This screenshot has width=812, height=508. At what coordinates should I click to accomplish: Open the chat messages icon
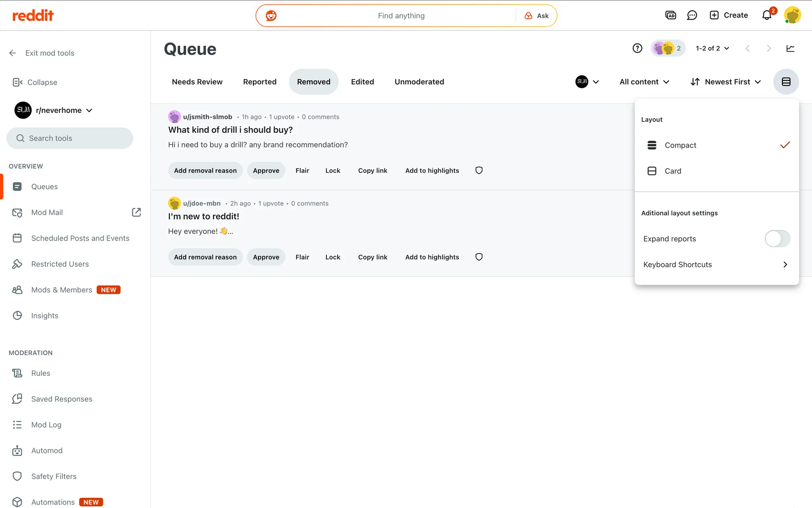point(692,15)
